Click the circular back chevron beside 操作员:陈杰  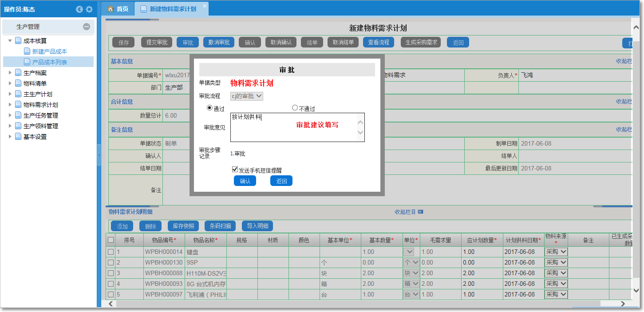point(79,9)
